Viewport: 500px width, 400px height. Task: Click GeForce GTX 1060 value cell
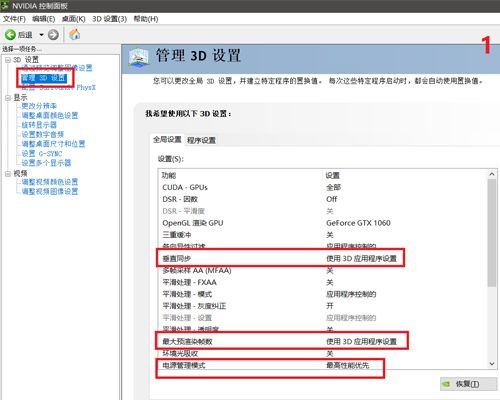tap(358, 223)
